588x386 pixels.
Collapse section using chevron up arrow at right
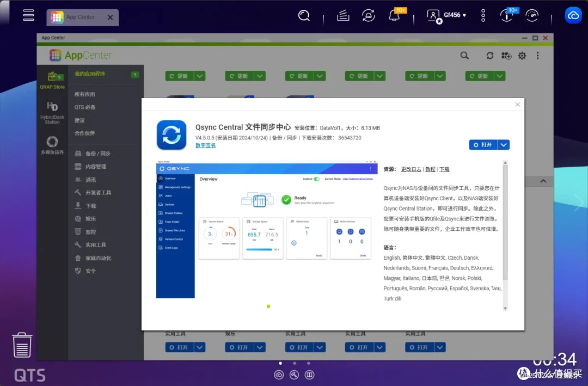click(x=543, y=181)
